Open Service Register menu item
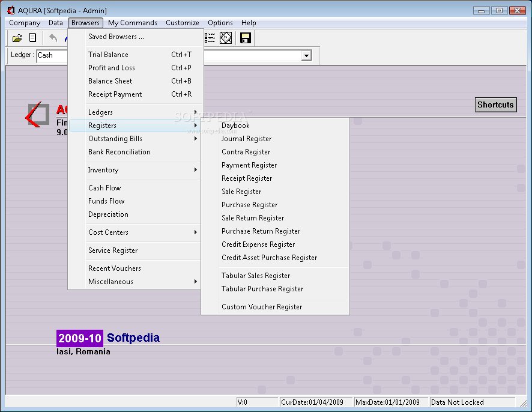The height and width of the screenshot is (412, 532). click(136, 250)
